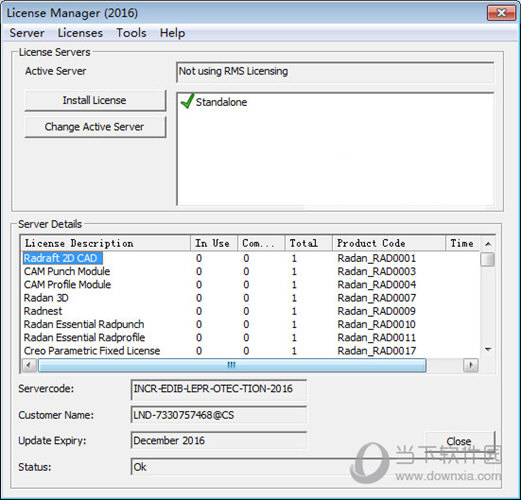Viewport: 521px width, 500px height.
Task: Click the Update Expiry field
Action: pyautogui.click(x=219, y=441)
